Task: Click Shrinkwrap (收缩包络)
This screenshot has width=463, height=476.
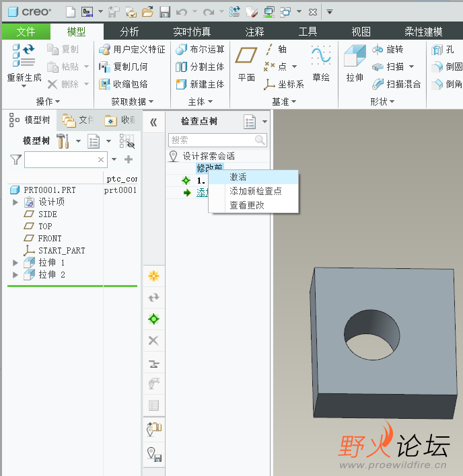Action: (x=123, y=84)
